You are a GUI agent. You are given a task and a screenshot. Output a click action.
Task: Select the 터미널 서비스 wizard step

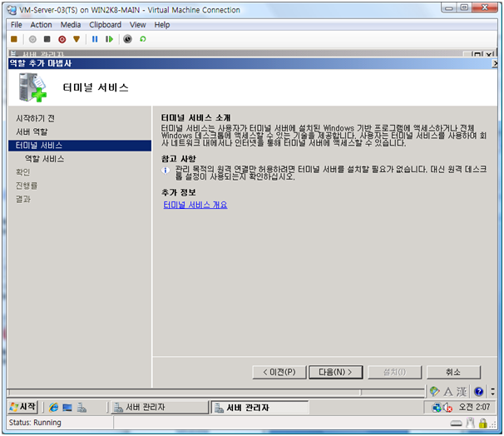pyautogui.click(x=80, y=146)
